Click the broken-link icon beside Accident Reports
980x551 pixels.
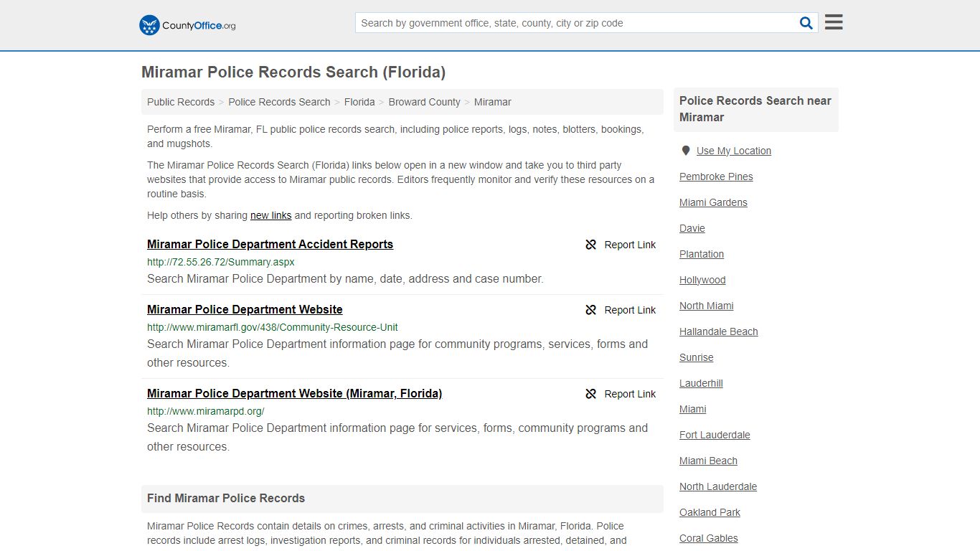[591, 245]
